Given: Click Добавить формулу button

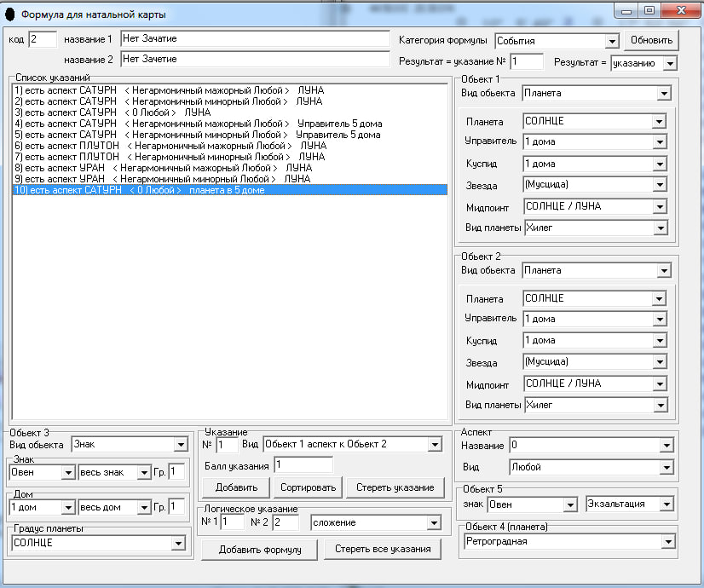Looking at the screenshot, I should point(260,549).
